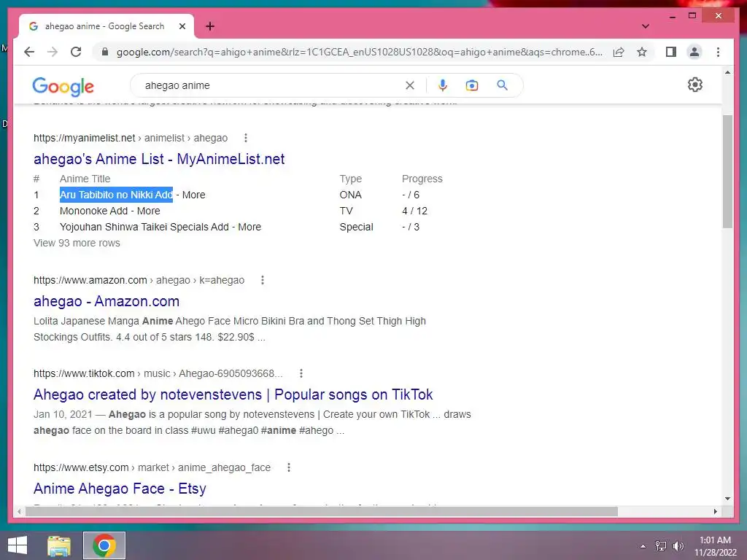Share this page from address bar
The height and width of the screenshot is (560, 747).
coord(619,52)
